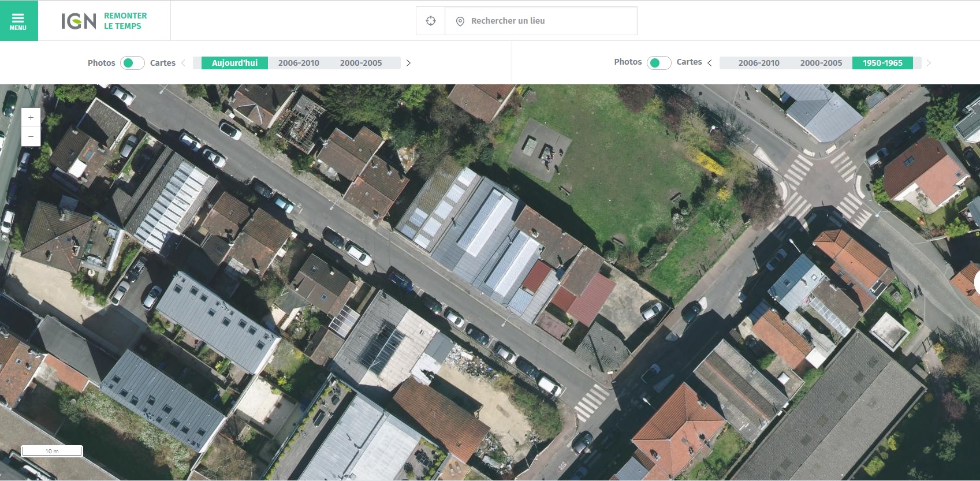980x481 pixels.
Task: Open the green MENU hamburger button
Action: click(x=18, y=21)
